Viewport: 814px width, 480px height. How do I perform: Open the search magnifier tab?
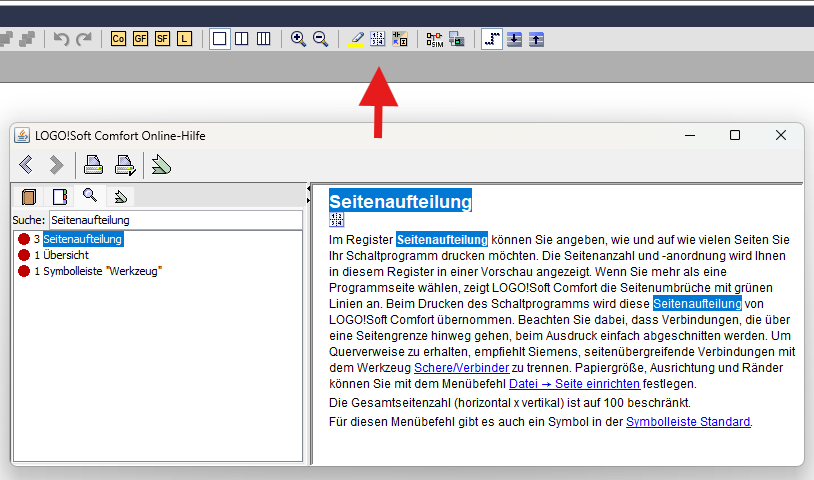point(90,196)
